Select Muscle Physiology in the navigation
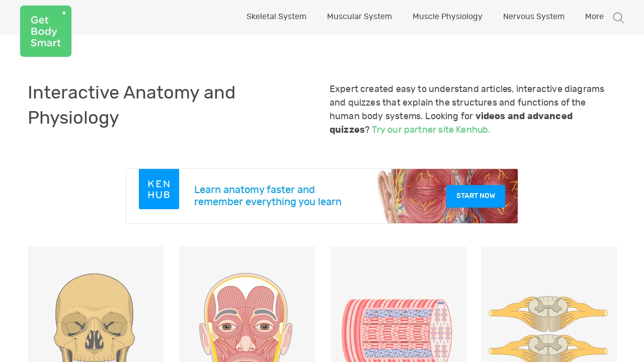The width and height of the screenshot is (644, 362). [447, 17]
